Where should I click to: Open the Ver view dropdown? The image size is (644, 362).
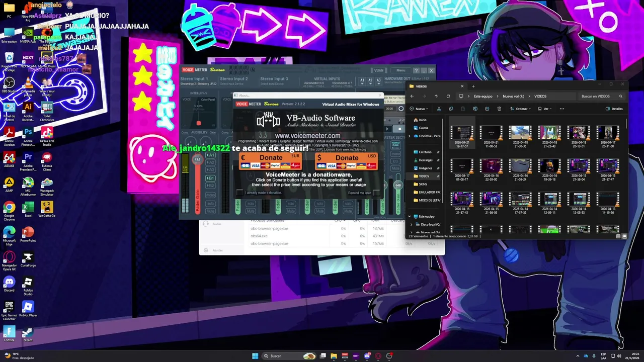pyautogui.click(x=545, y=109)
